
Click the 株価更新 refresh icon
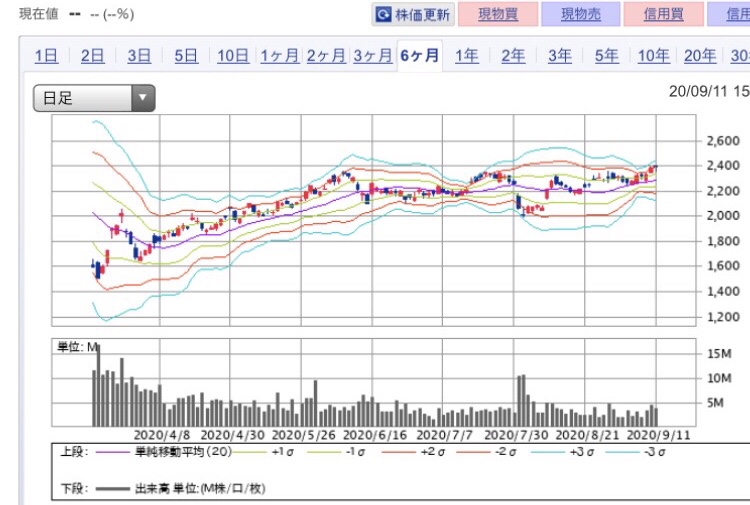(383, 14)
